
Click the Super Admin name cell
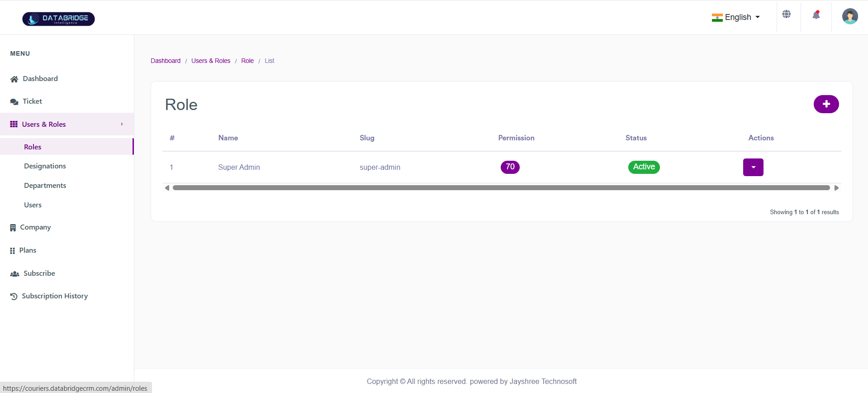[239, 168]
